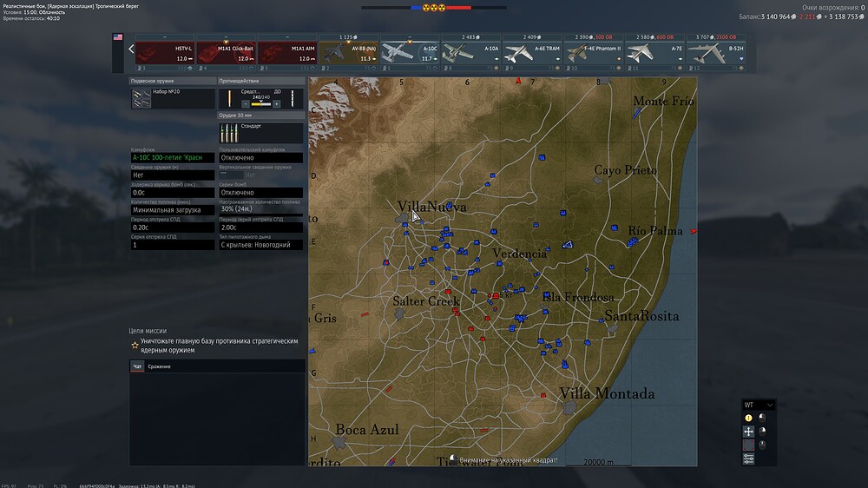Click the adjustable fuel amount slider
Image resolution: width=868 pixels, height=488 pixels.
[x=260, y=214]
